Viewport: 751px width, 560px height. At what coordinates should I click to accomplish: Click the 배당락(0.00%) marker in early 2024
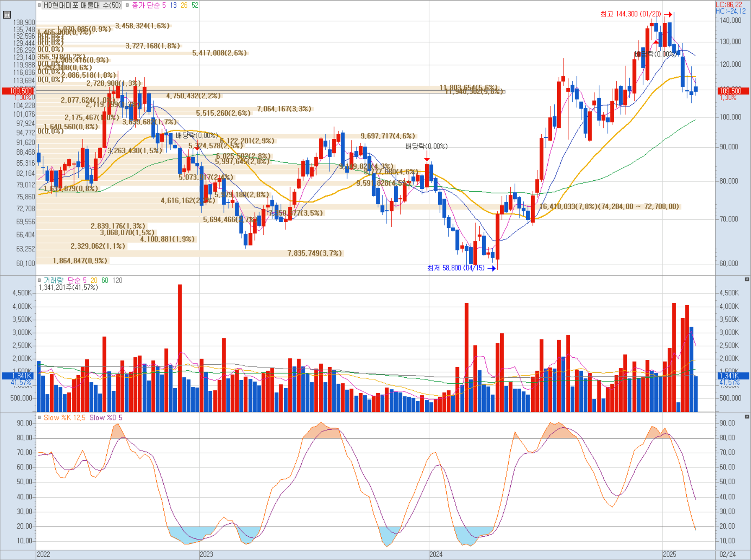tap(426, 146)
